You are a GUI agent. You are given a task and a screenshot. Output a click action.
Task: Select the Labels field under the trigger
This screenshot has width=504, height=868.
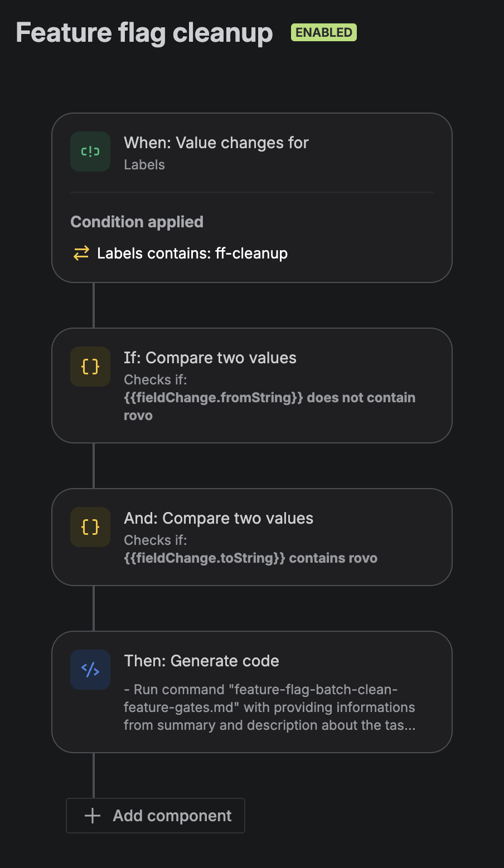click(x=144, y=165)
